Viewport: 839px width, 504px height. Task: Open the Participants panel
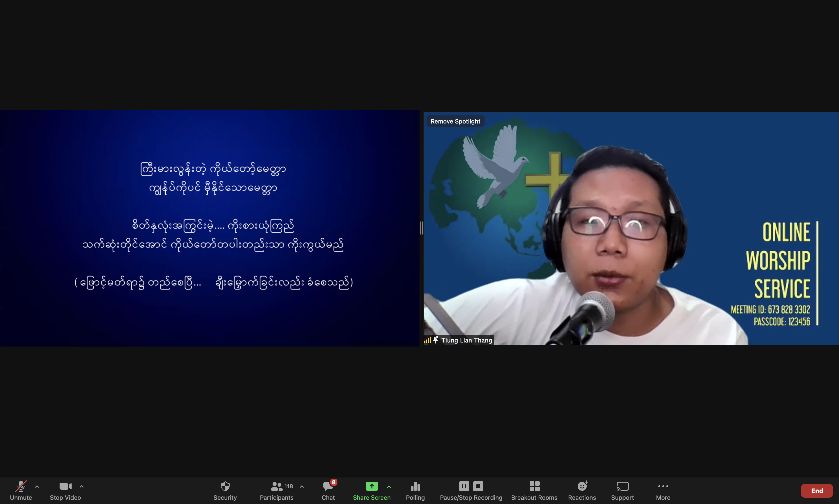pyautogui.click(x=276, y=490)
